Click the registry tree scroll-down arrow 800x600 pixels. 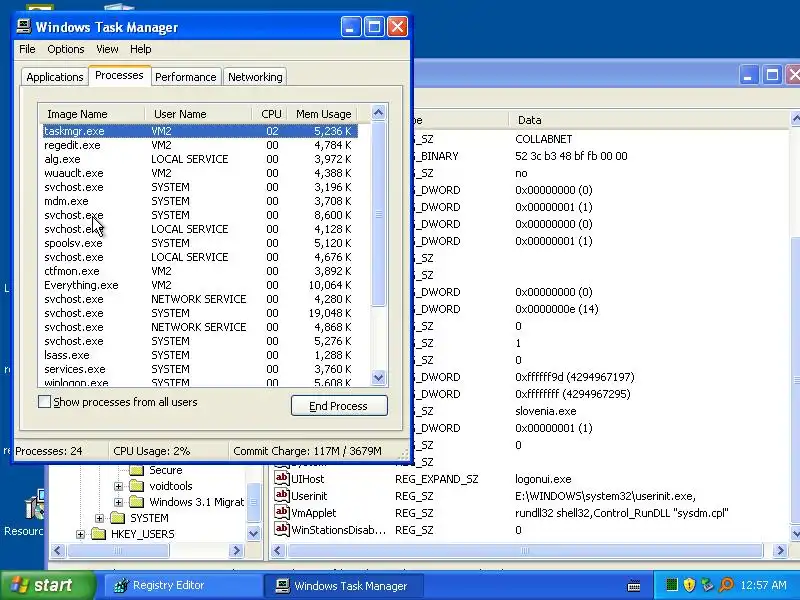[254, 534]
